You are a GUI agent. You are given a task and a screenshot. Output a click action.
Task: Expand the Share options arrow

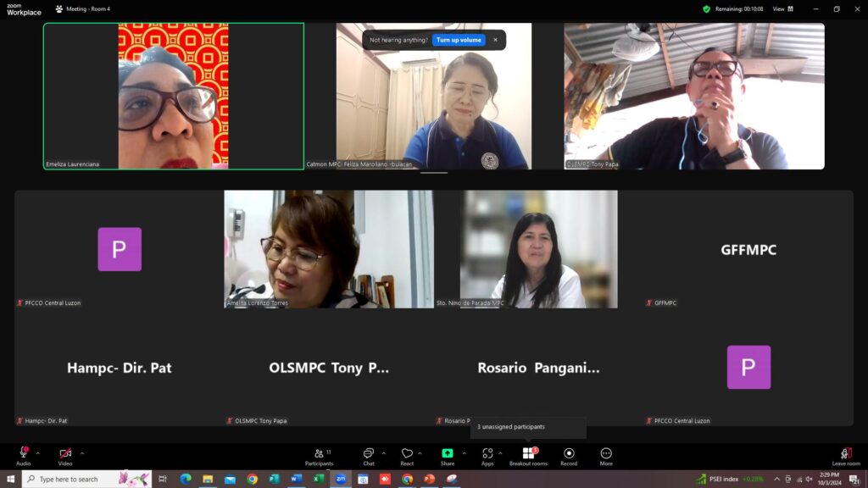pyautogui.click(x=464, y=453)
